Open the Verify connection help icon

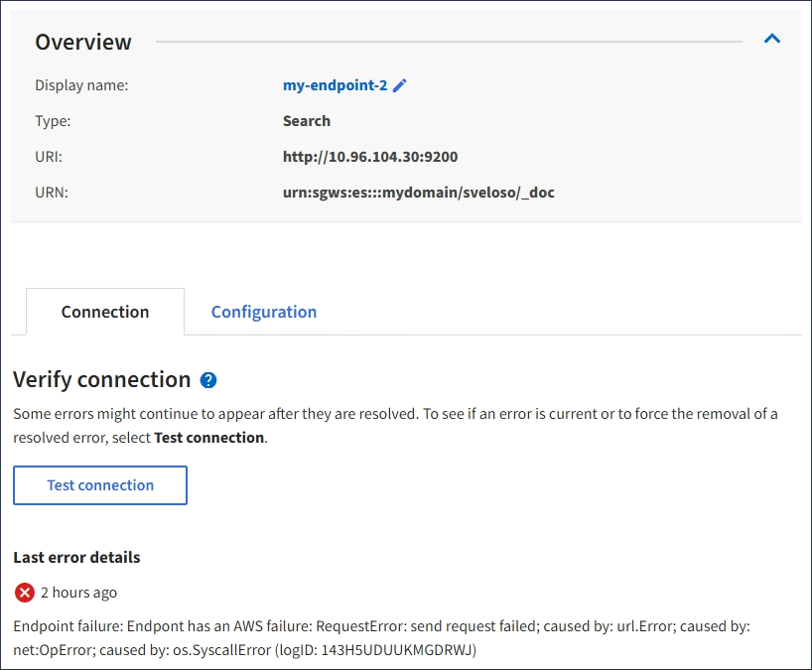[x=208, y=380]
